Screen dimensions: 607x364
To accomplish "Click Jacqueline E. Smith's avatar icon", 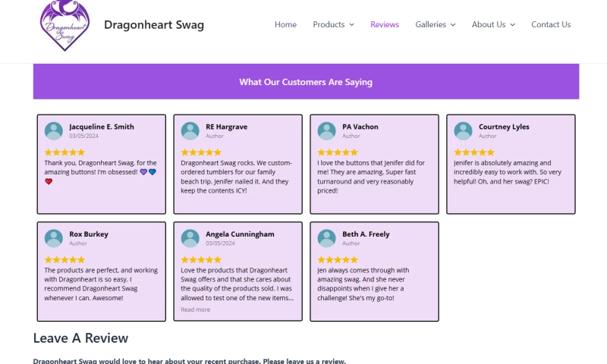I will 54,131.
